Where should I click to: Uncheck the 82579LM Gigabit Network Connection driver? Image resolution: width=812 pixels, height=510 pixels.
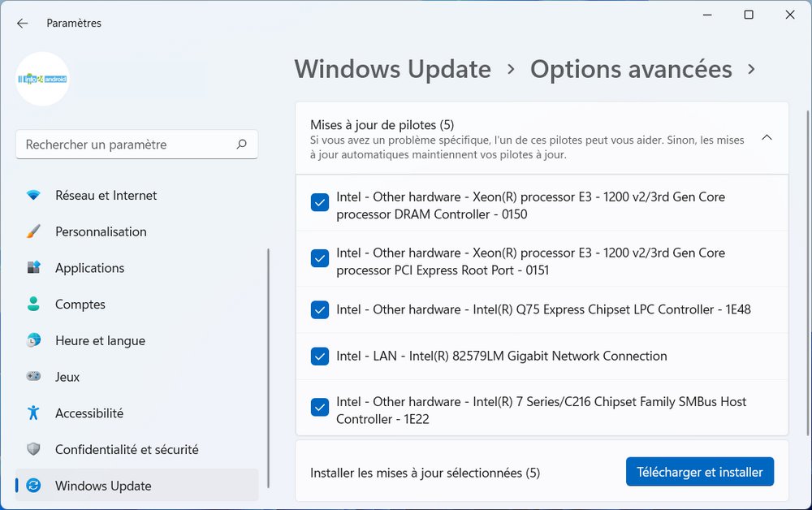[x=319, y=357]
